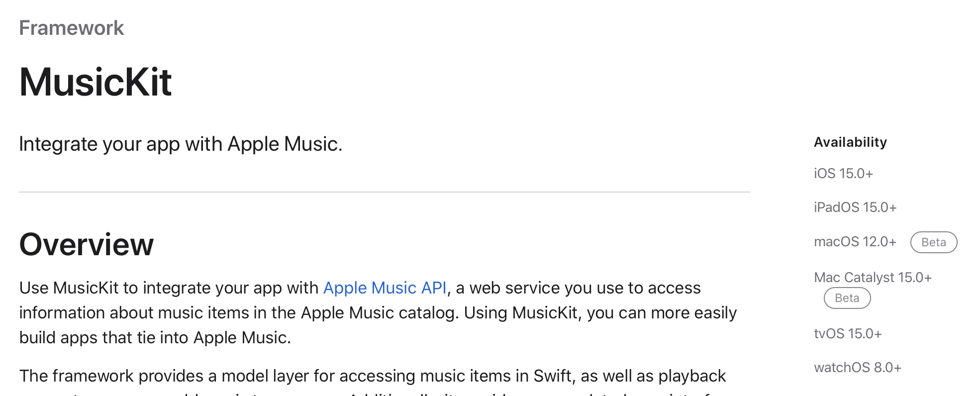Click the iOS 15.0+ availability entry
Image resolution: width=980 pixels, height=396 pixels.
(x=843, y=174)
